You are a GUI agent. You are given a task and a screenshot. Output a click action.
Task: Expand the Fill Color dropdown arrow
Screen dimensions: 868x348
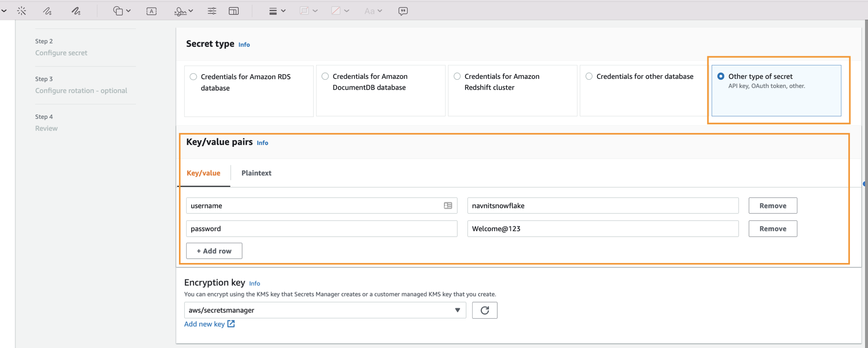click(347, 11)
